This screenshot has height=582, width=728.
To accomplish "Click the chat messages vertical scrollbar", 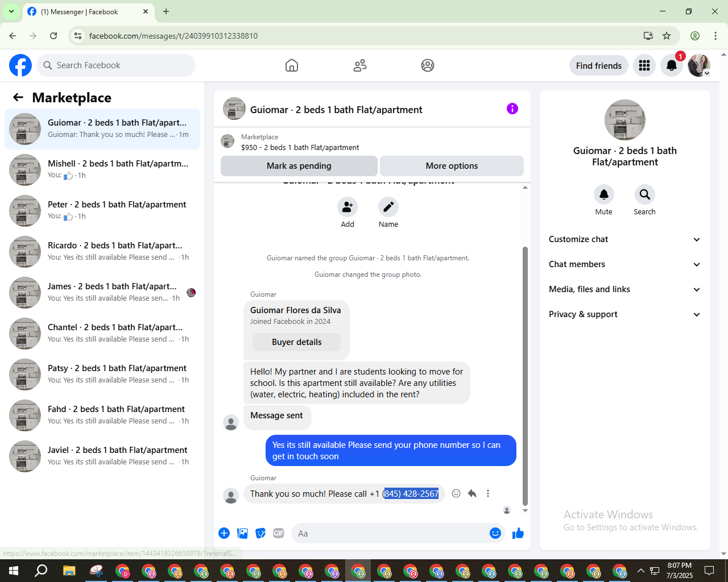I will [525, 375].
